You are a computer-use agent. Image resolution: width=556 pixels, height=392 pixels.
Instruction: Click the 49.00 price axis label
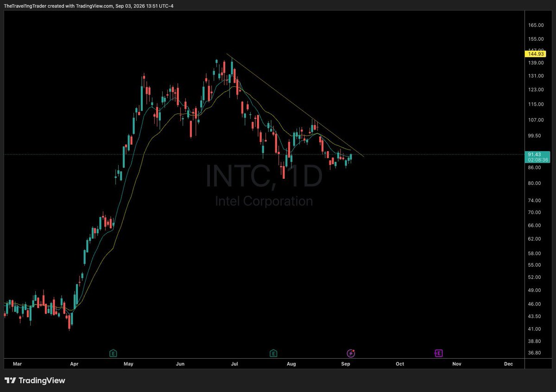pos(535,290)
